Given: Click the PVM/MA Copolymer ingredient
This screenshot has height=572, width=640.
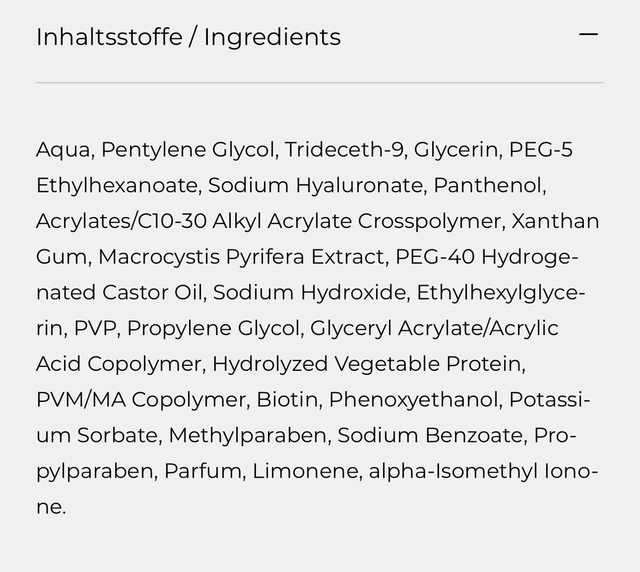Looking at the screenshot, I should pos(140,400).
